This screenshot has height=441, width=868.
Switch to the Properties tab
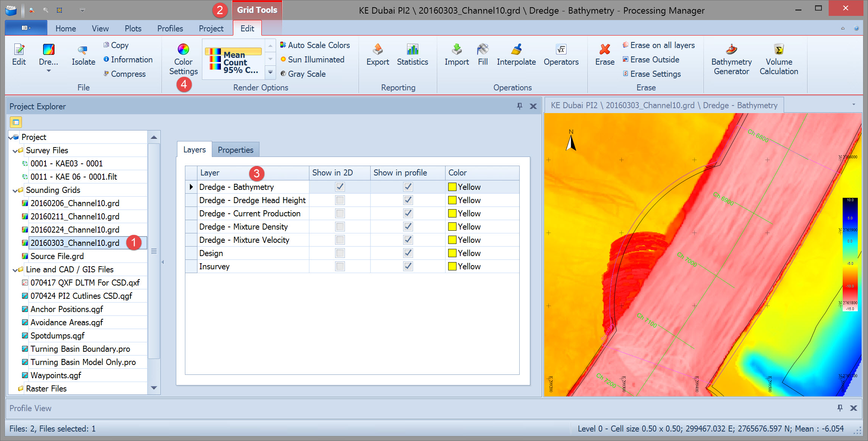tap(235, 150)
